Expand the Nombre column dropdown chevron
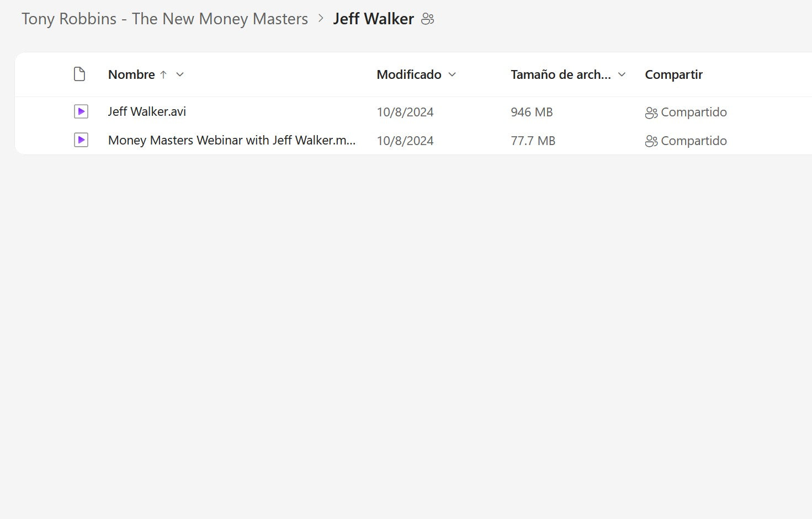The image size is (812, 519). (x=180, y=74)
